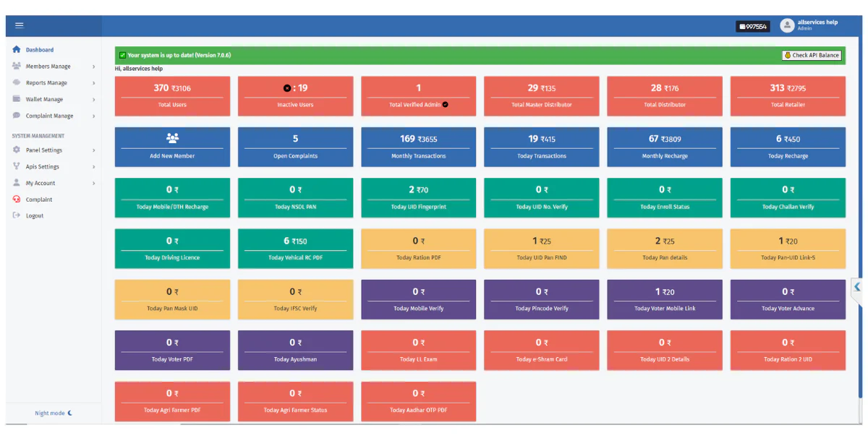Click the Wallet Manage icon
868x441 pixels.
17,99
